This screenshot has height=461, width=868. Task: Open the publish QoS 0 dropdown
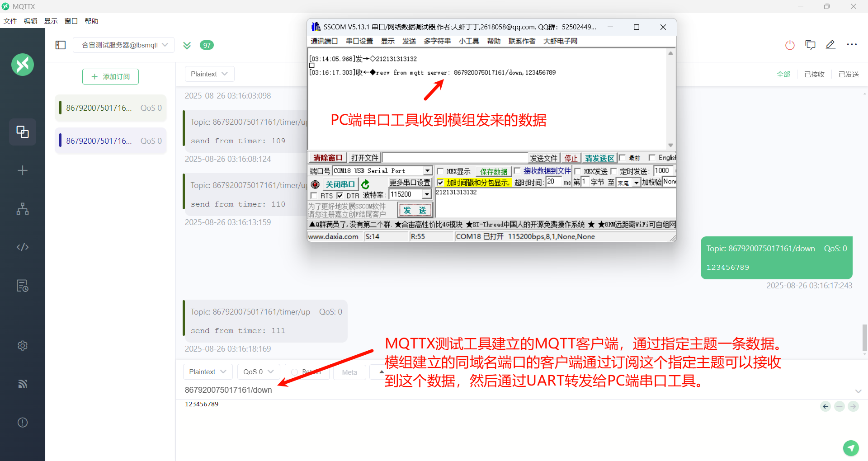click(259, 372)
